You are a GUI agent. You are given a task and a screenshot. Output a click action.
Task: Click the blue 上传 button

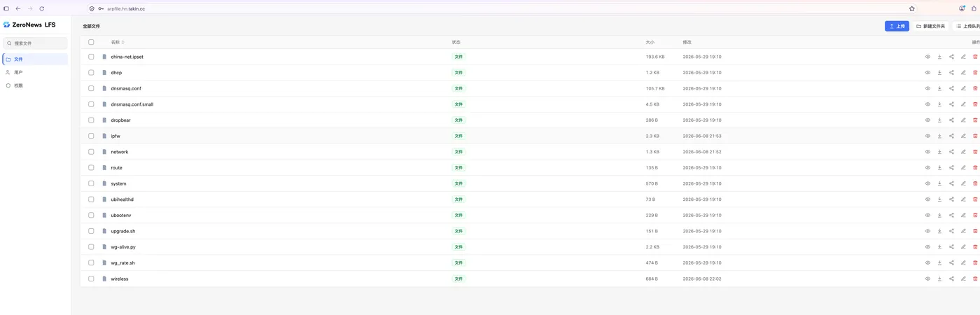(x=897, y=26)
